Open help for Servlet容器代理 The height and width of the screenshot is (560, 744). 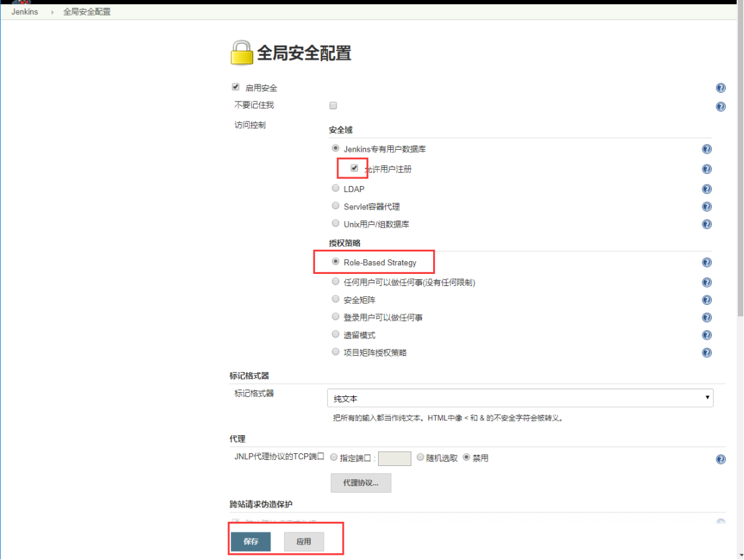[x=706, y=206]
